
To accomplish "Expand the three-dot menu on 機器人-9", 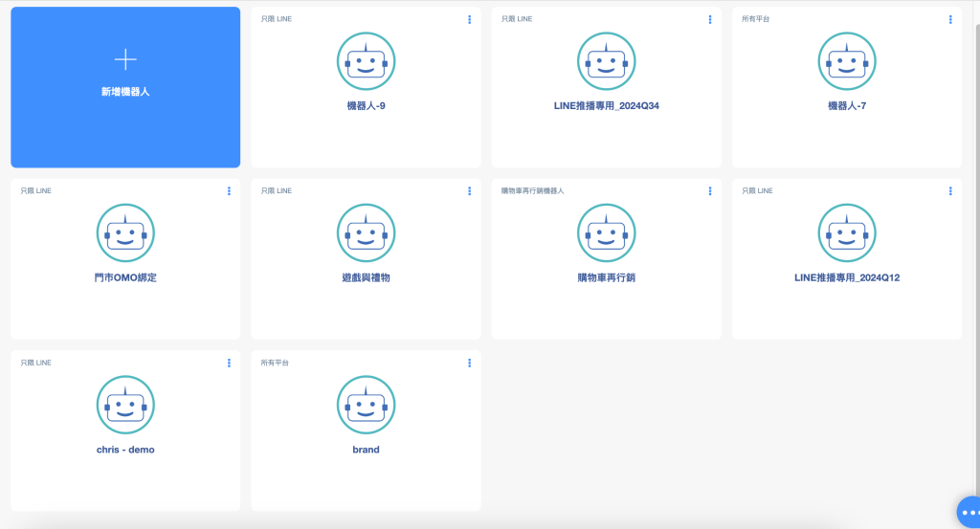I will pyautogui.click(x=469, y=19).
